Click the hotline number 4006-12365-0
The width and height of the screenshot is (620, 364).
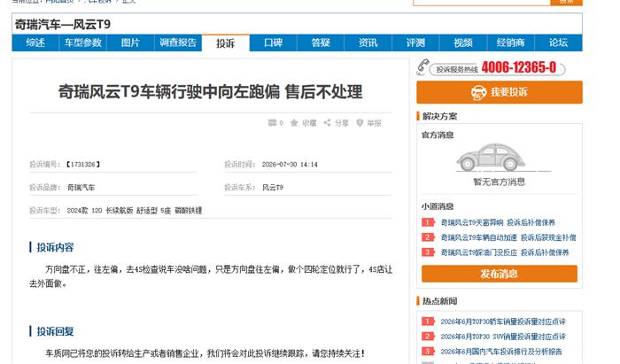tap(519, 67)
